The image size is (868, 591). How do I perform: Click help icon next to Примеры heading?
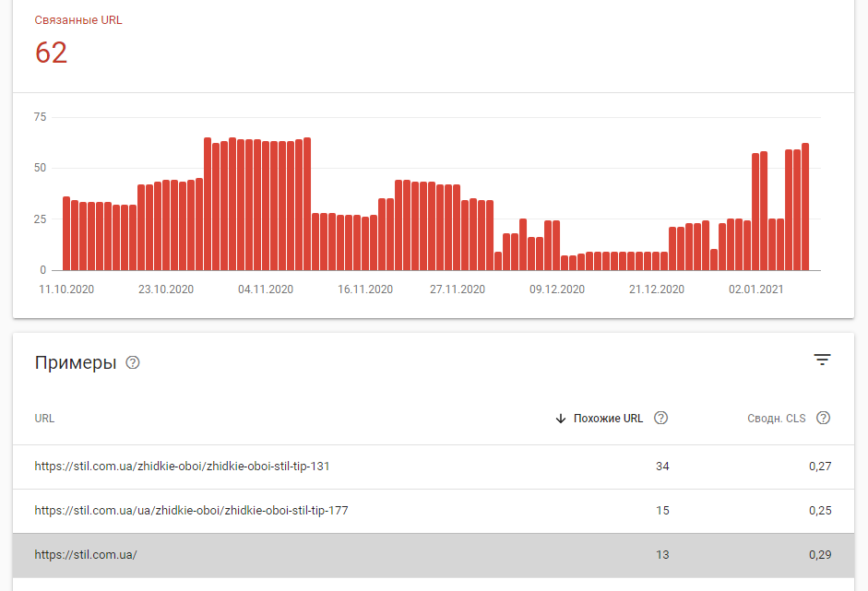click(133, 362)
